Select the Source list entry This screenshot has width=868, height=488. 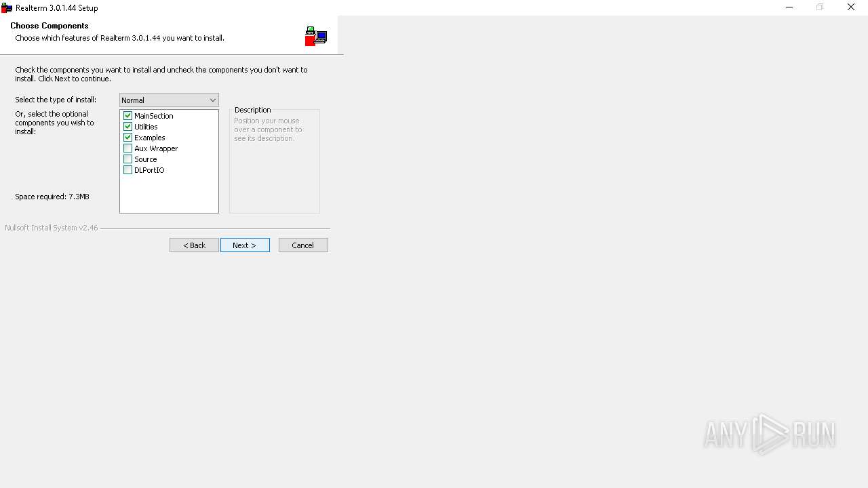point(146,159)
